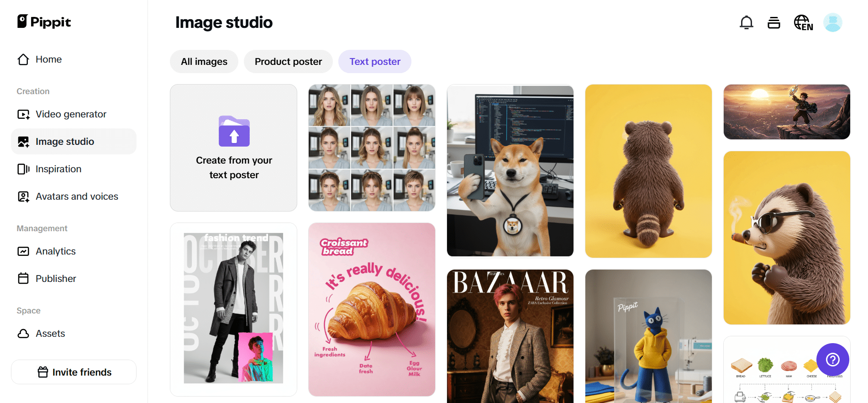
Task: Click the Invite friends button
Action: pyautogui.click(x=74, y=372)
